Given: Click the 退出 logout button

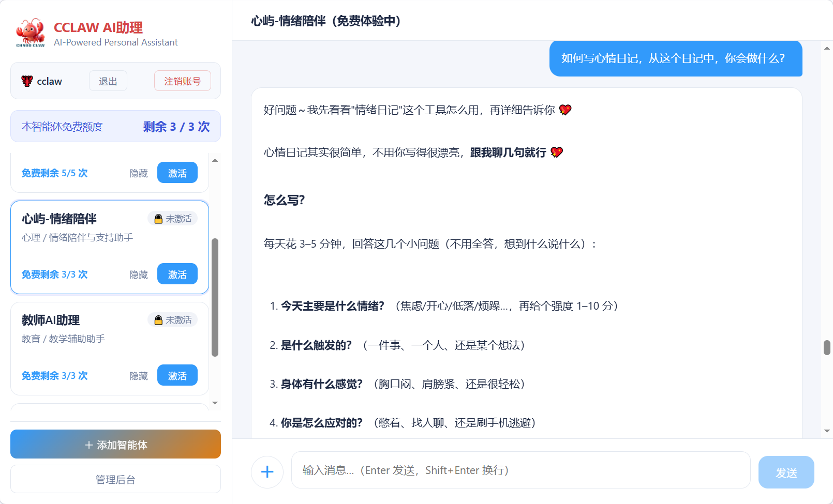Looking at the screenshot, I should coord(108,81).
